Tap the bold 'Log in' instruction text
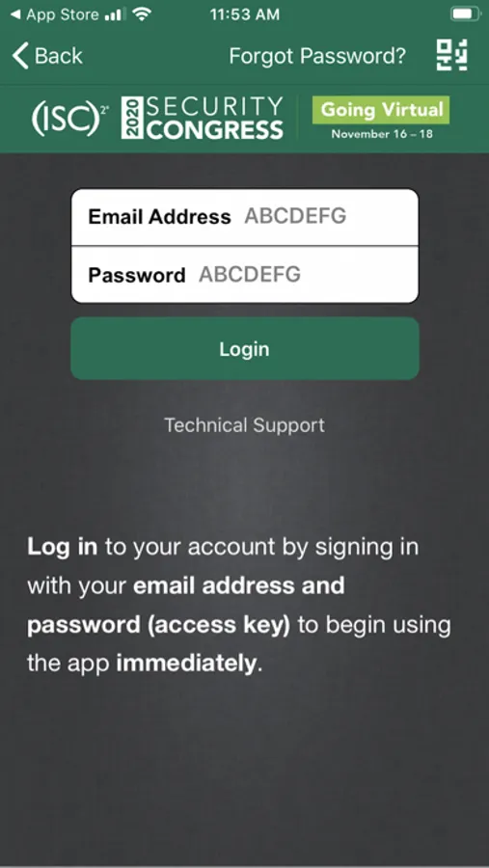Image resolution: width=489 pixels, height=868 pixels. [x=63, y=548]
